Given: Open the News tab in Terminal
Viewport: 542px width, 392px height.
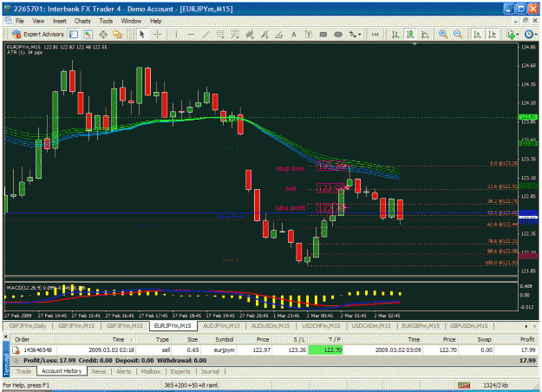Looking at the screenshot, I should (x=99, y=371).
